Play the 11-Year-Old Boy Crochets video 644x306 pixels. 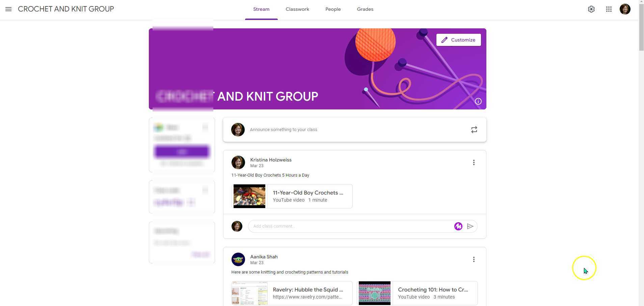coord(292,196)
